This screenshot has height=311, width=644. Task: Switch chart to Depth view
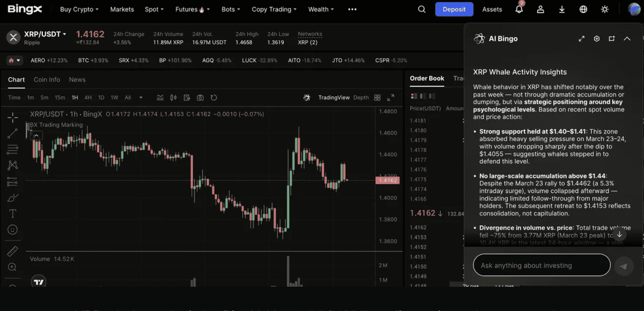coord(361,97)
